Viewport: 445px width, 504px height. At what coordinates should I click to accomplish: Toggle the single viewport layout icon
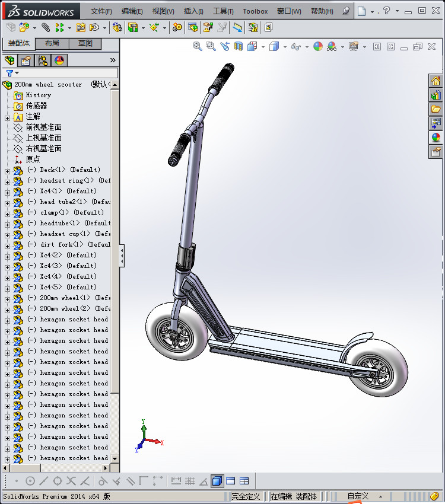(231, 481)
